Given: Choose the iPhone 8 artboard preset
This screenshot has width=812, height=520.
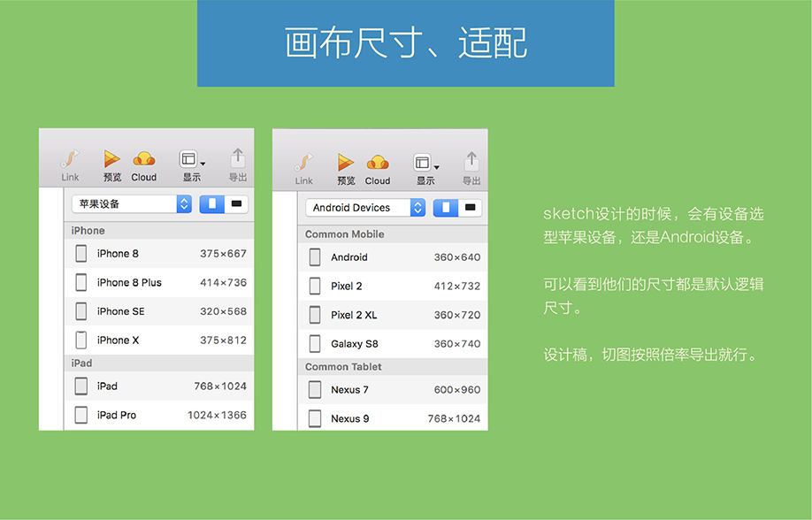Looking at the screenshot, I should coord(159,254).
